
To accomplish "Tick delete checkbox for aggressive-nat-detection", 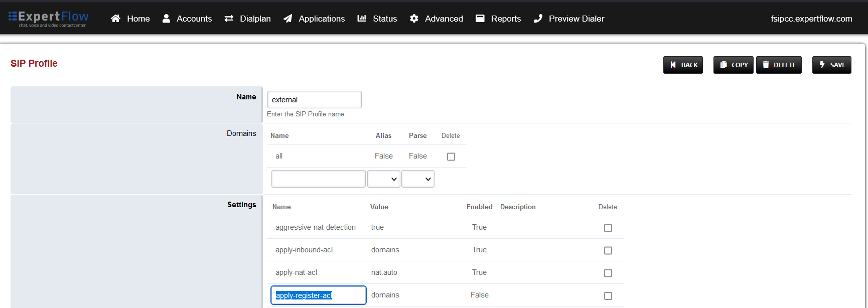I will click(x=608, y=228).
